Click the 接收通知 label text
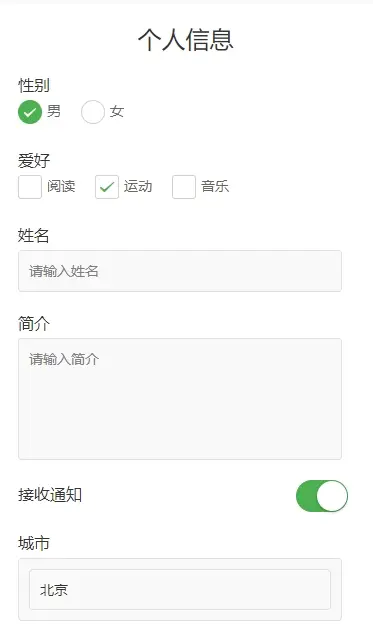This screenshot has width=373, height=626. point(50,495)
